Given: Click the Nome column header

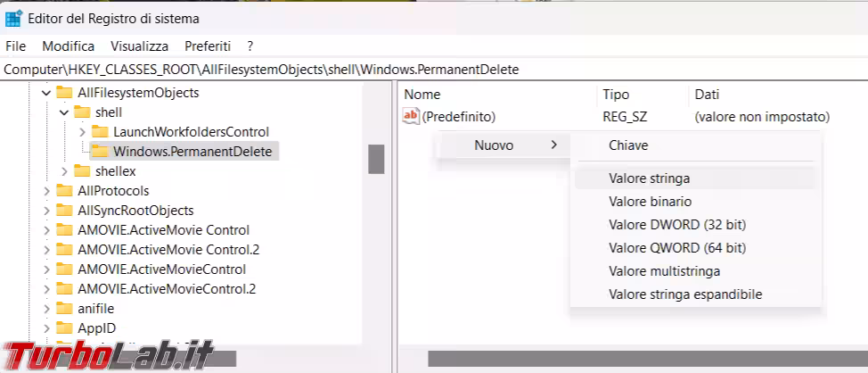Looking at the screenshot, I should click(x=422, y=94).
